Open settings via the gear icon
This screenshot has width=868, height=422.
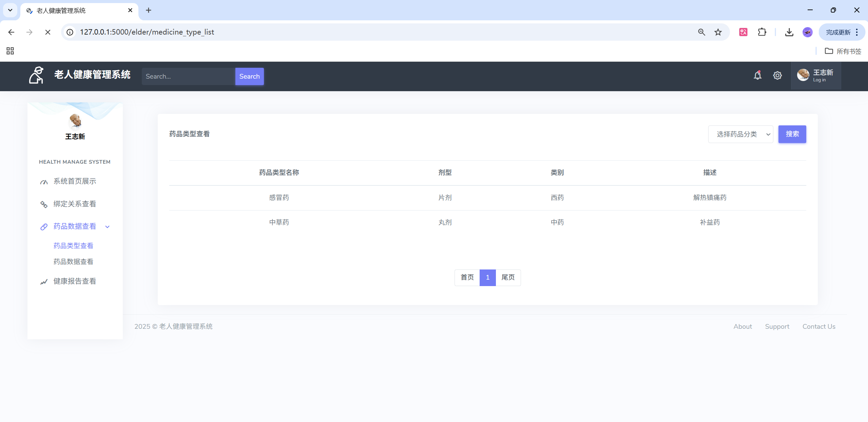777,75
